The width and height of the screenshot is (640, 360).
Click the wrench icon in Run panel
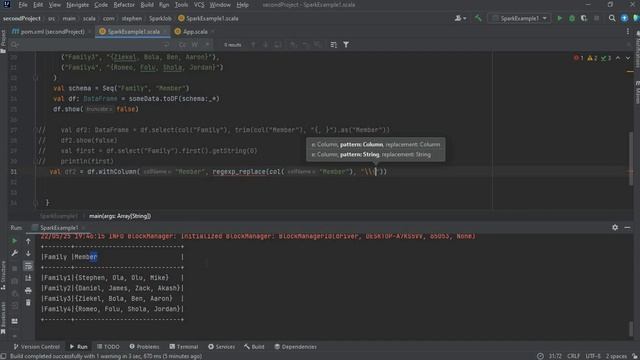pyautogui.click(x=15, y=253)
